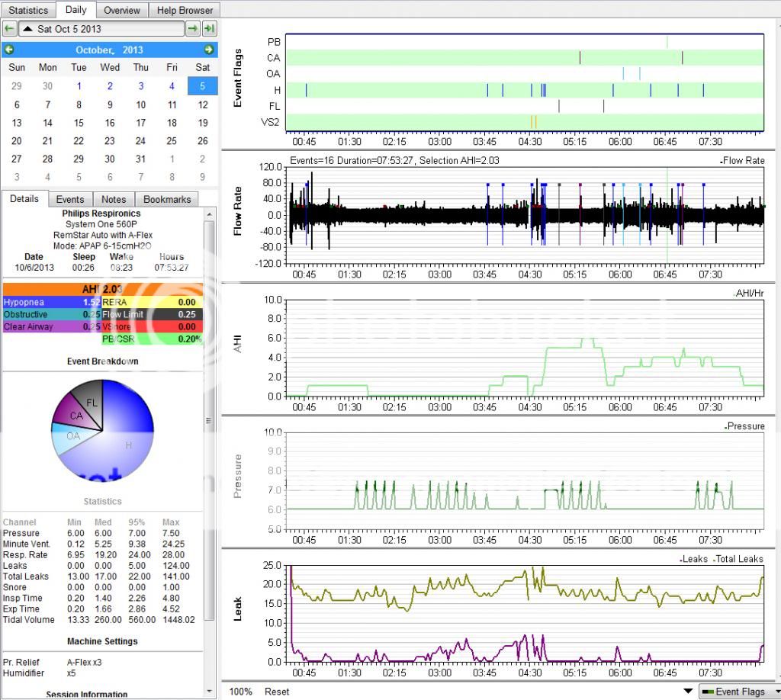Switch to the Statistics tab
Image resolution: width=781 pixels, height=700 pixels.
pyautogui.click(x=28, y=10)
